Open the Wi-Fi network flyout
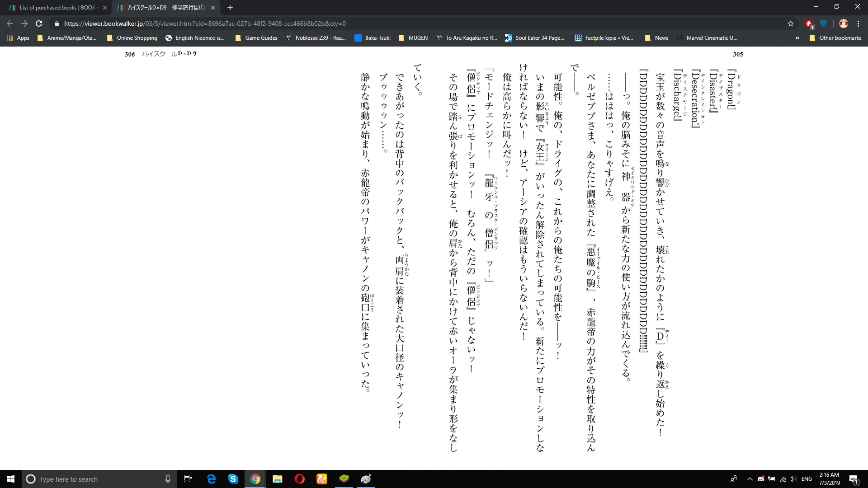Image resolution: width=868 pixels, height=488 pixels. point(783,479)
